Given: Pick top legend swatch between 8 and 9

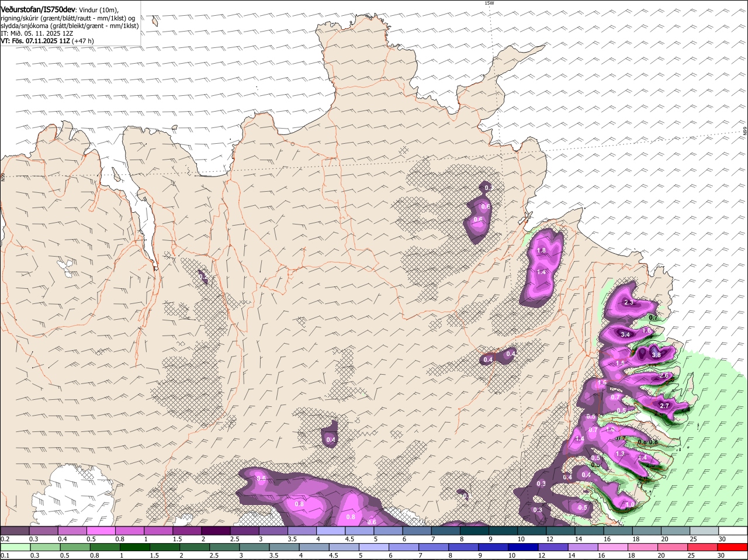Looking at the screenshot, I should click(475, 531).
